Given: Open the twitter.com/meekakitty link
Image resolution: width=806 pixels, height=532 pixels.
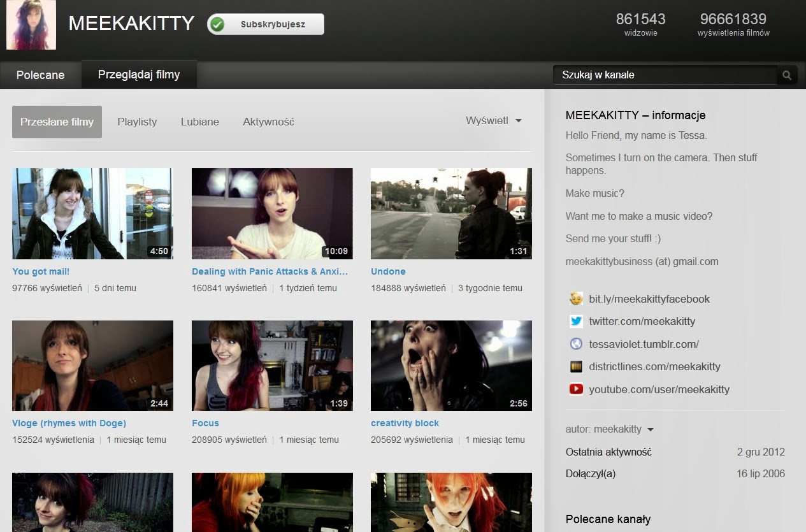Looking at the screenshot, I should (x=642, y=321).
